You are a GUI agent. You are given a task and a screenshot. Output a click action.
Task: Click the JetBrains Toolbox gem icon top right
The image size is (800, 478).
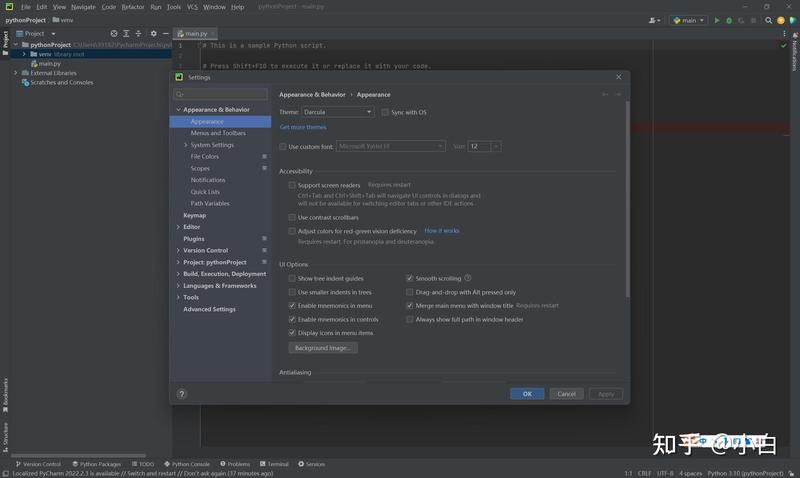(792, 20)
